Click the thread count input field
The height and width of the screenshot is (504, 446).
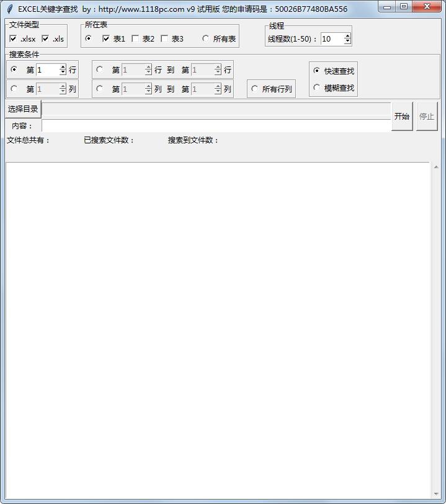click(x=332, y=39)
